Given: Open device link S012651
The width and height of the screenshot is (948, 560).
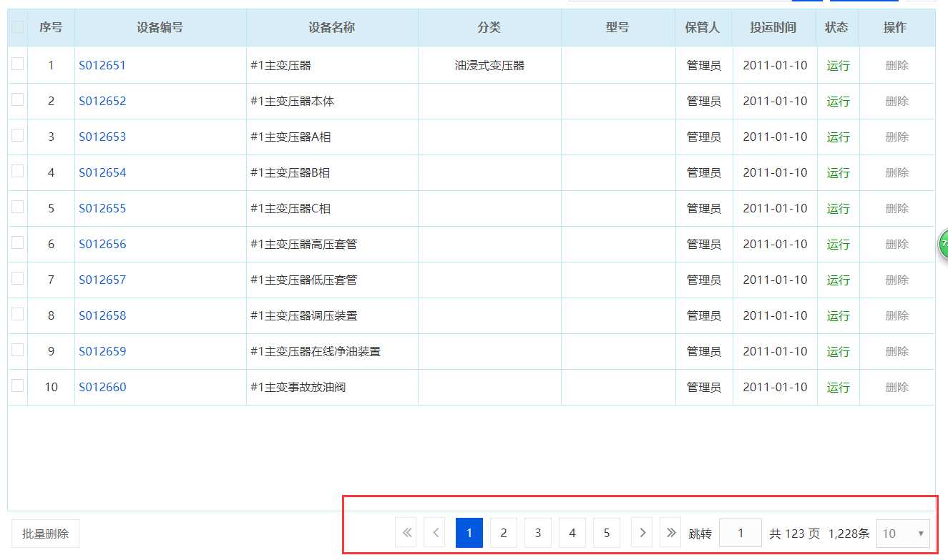Looking at the screenshot, I should click(102, 65).
